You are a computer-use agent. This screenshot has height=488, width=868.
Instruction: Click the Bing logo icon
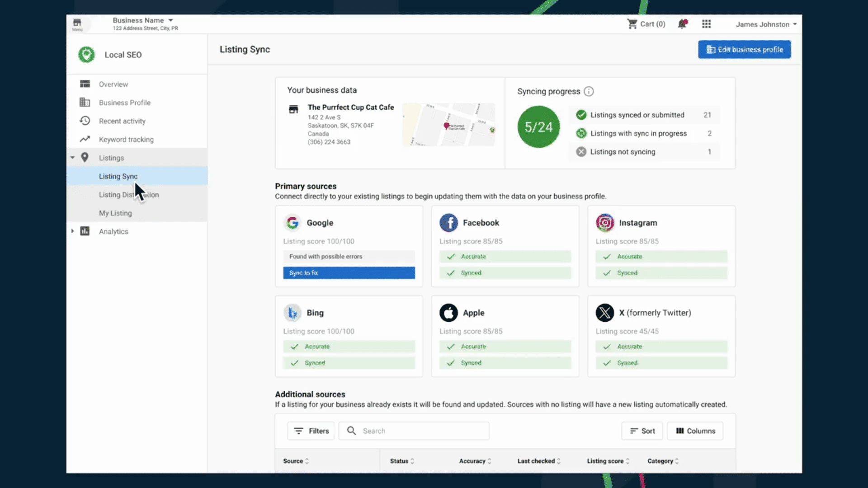coord(292,313)
